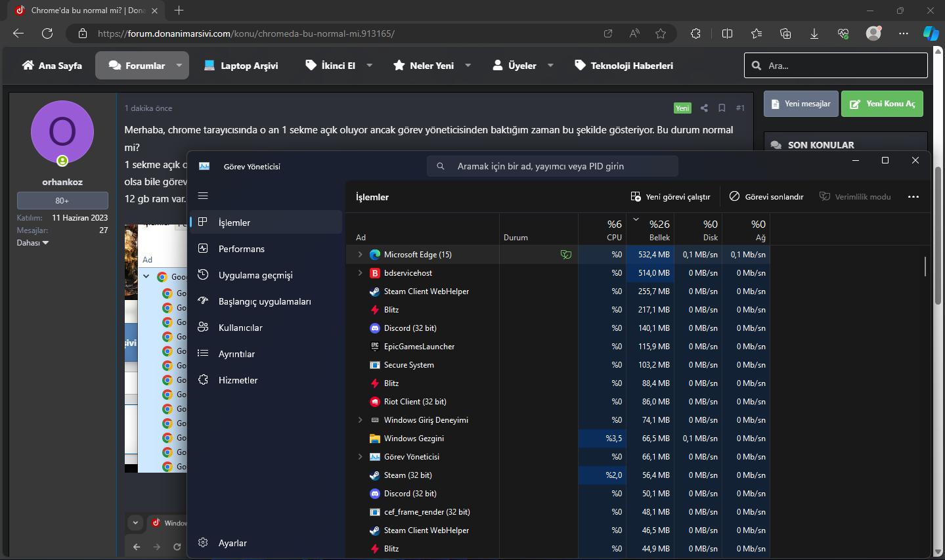Click the Windows Gezgini folder icon
The width and height of the screenshot is (945, 560).
[375, 439]
